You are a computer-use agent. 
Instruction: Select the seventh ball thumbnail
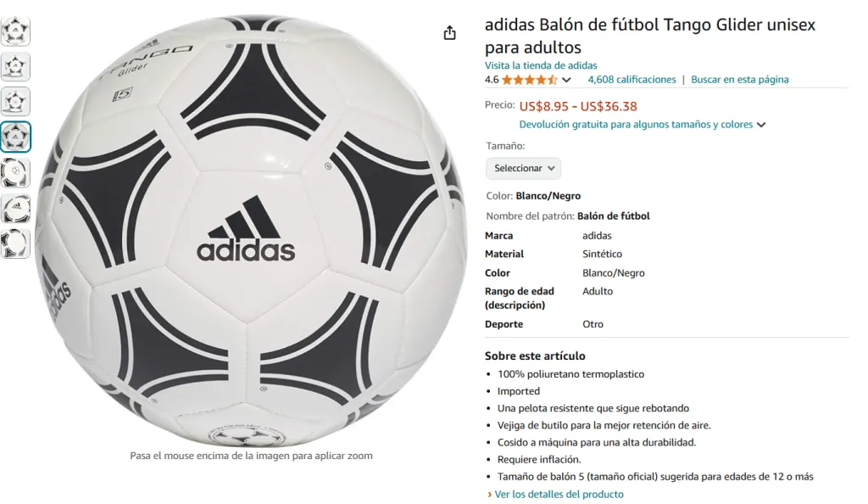15,244
